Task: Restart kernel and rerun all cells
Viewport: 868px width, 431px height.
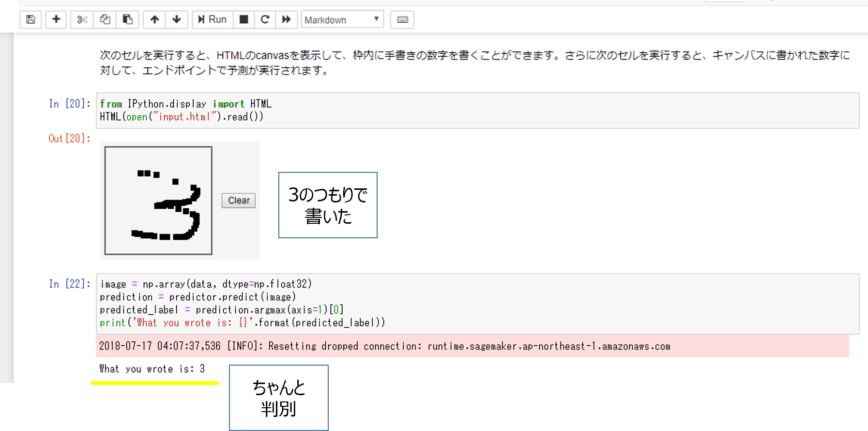Action: point(287,19)
